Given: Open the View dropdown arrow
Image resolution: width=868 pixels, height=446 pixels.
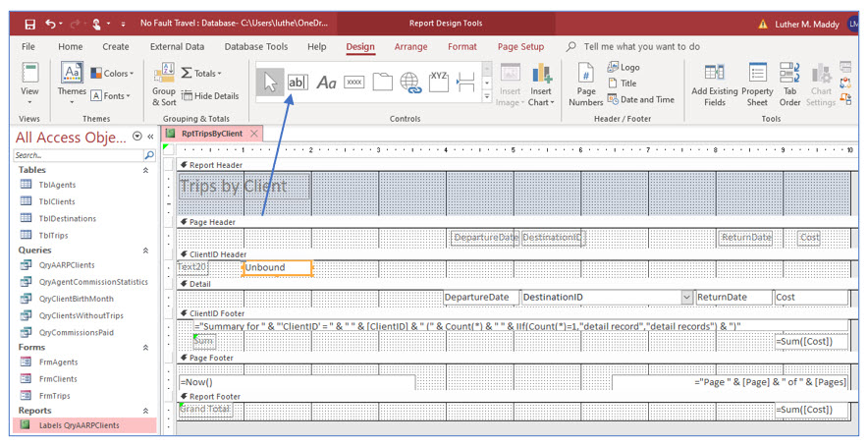Looking at the screenshot, I should point(29,102).
